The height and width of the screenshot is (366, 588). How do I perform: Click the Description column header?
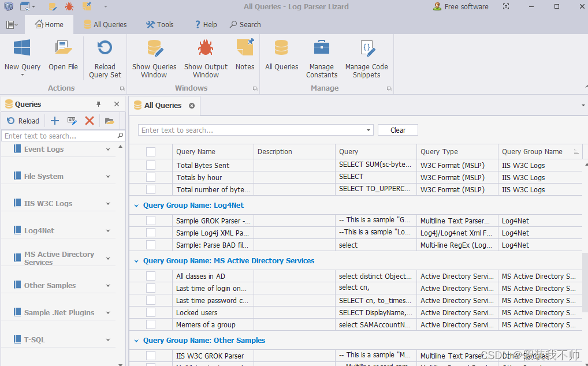tap(295, 152)
